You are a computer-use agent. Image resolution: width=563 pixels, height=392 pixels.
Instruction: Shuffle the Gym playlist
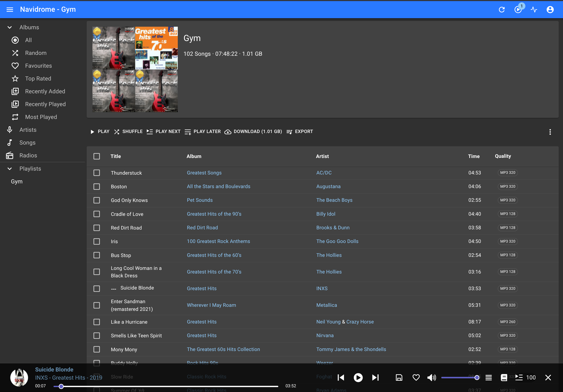coord(128,132)
